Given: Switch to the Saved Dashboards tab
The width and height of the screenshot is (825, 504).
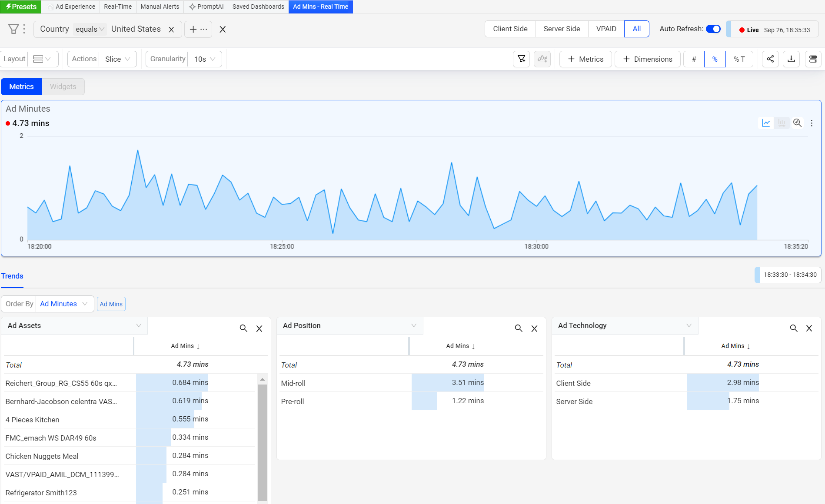Looking at the screenshot, I should (258, 7).
